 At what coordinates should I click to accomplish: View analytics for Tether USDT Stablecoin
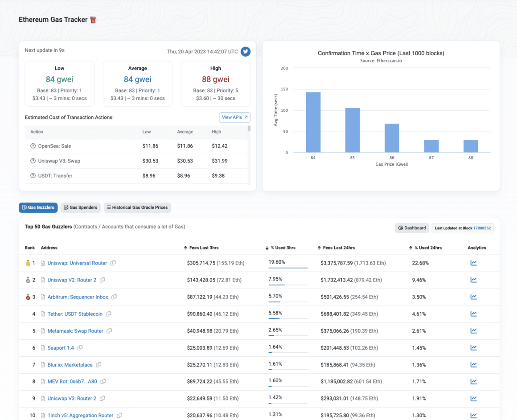[474, 314]
